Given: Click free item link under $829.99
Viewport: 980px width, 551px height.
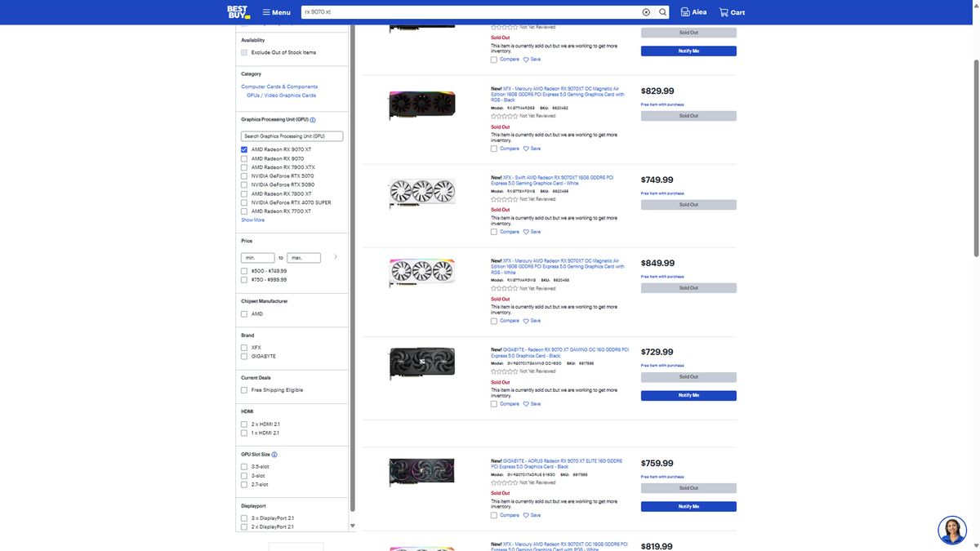Looking at the screenshot, I should 662,104.
